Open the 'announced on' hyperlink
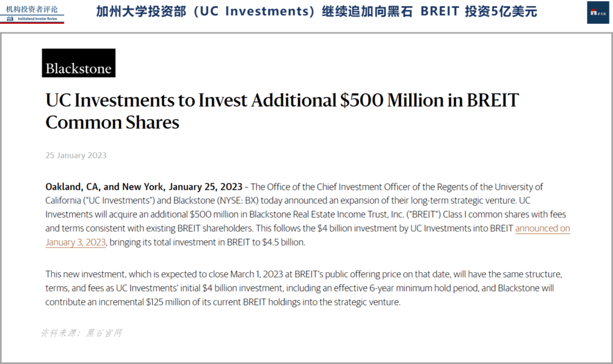613x364 pixels. coord(542,228)
